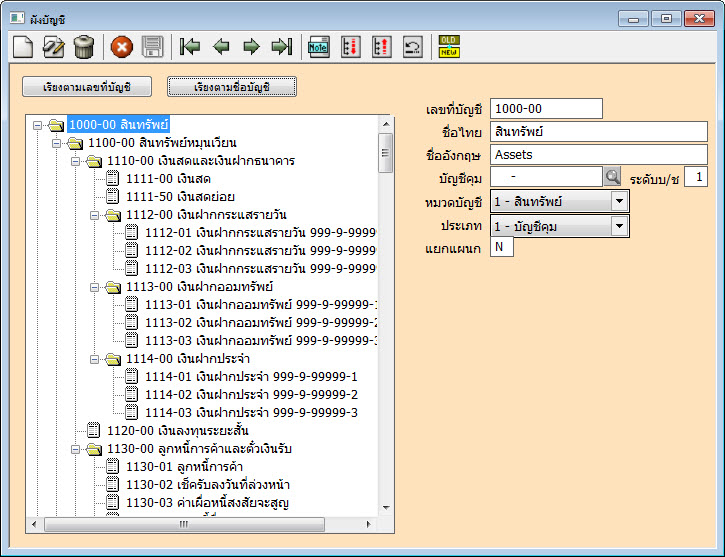
Task: Click เรียงตามชื่อบัญชี sort button
Action: tap(232, 87)
